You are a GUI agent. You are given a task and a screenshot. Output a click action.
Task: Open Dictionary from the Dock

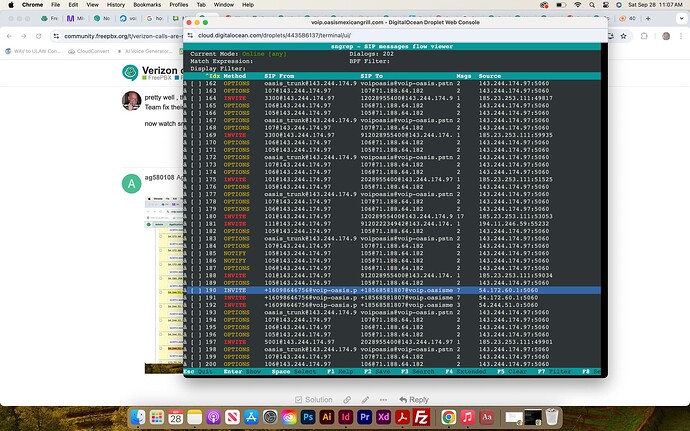(486, 416)
